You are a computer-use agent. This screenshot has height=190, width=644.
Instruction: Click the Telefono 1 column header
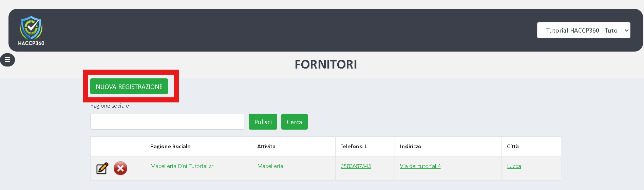(354, 147)
